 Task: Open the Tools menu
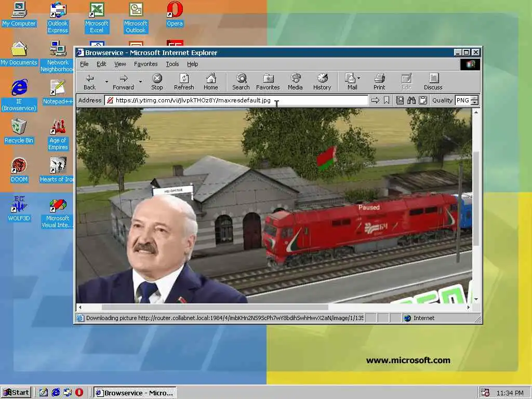pos(172,64)
